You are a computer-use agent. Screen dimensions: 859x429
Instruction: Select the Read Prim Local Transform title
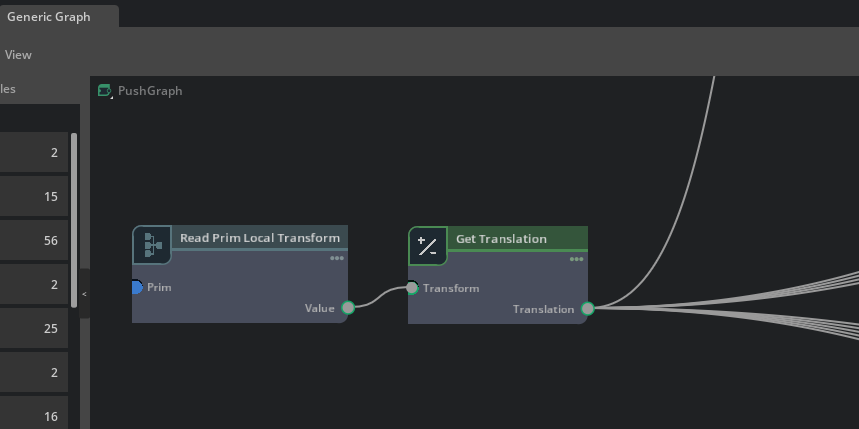click(259, 238)
